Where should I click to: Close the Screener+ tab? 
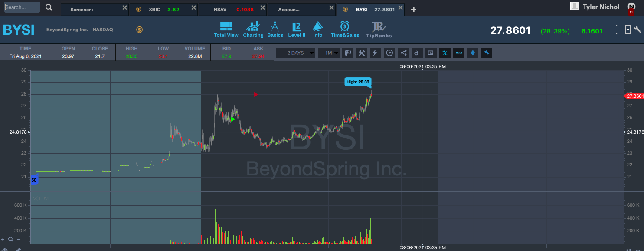tap(125, 8)
